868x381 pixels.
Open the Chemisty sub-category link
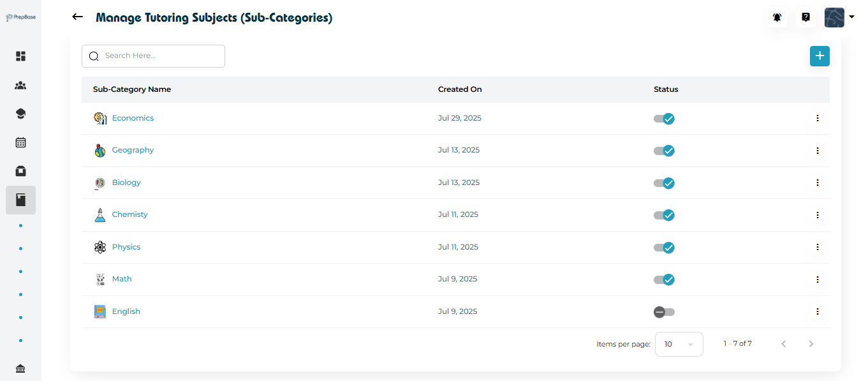pos(129,214)
